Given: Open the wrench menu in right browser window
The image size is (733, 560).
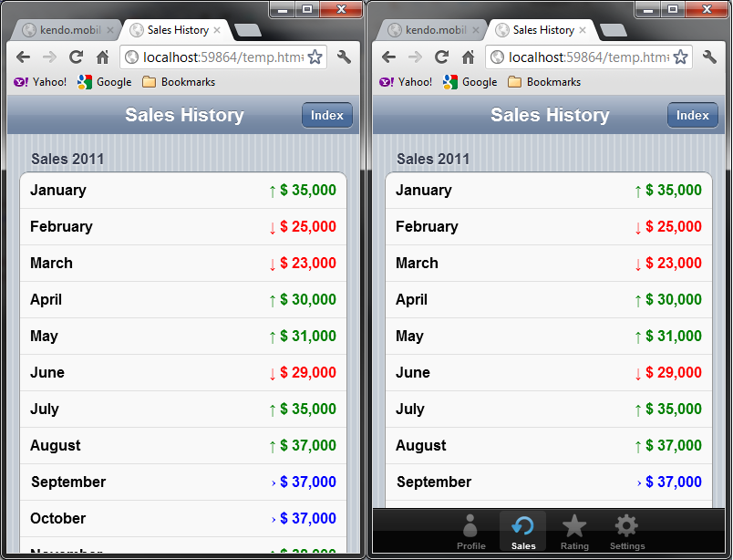Looking at the screenshot, I should point(709,57).
